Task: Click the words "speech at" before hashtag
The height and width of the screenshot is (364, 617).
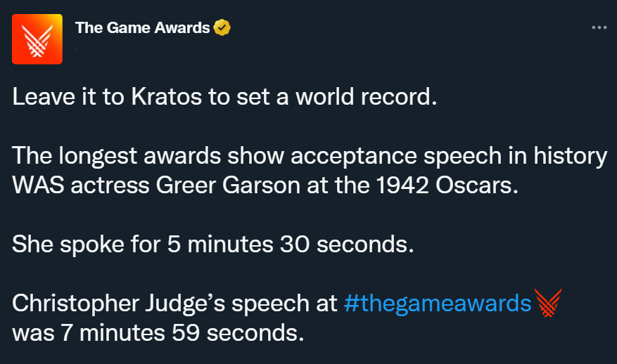Action: coord(293,303)
